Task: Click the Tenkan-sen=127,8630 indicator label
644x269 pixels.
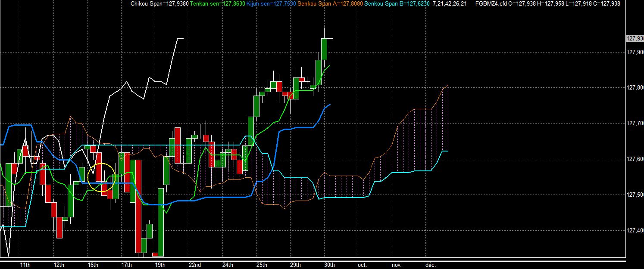Action: click(217, 3)
